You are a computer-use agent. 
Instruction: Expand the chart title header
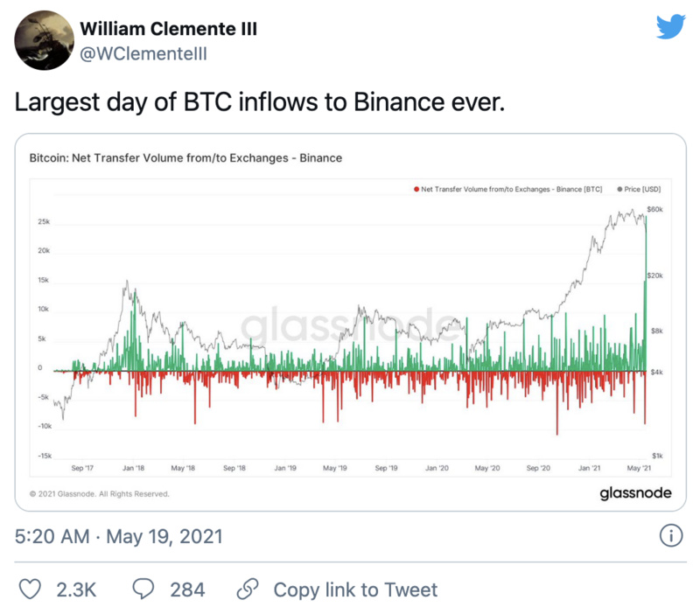[185, 159]
